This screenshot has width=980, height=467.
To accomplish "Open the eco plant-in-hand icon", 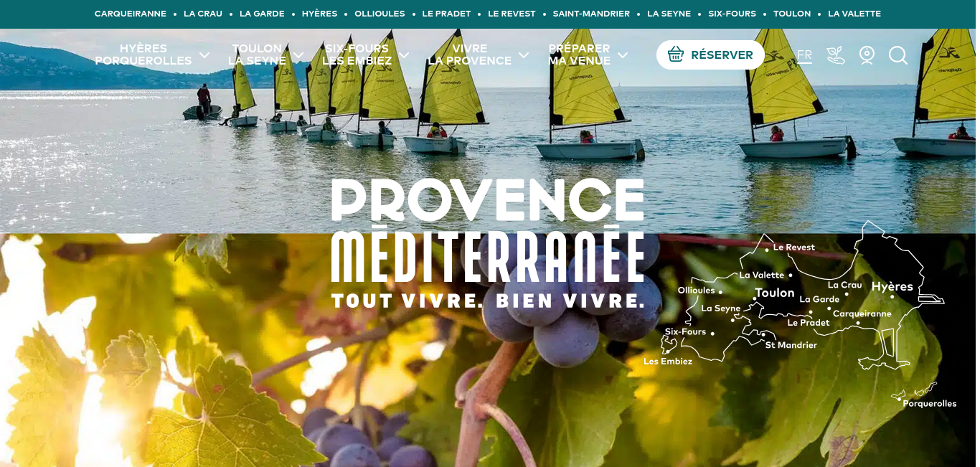I will coord(836,55).
